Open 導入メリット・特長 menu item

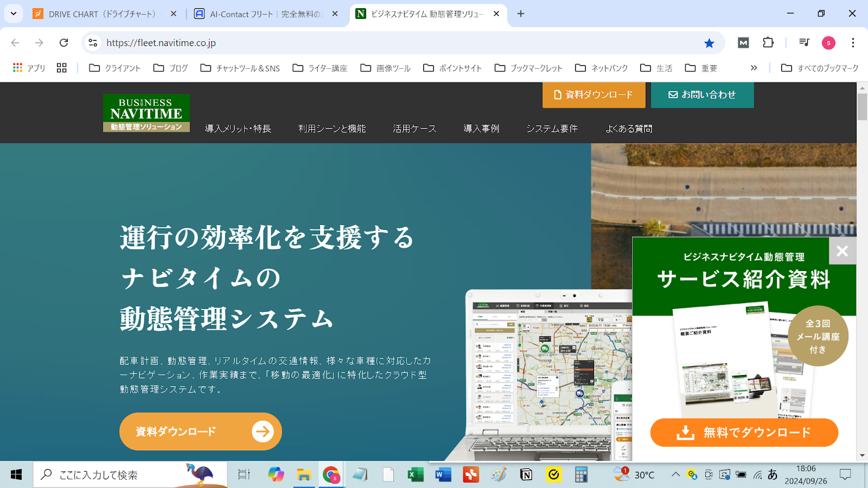(238, 129)
